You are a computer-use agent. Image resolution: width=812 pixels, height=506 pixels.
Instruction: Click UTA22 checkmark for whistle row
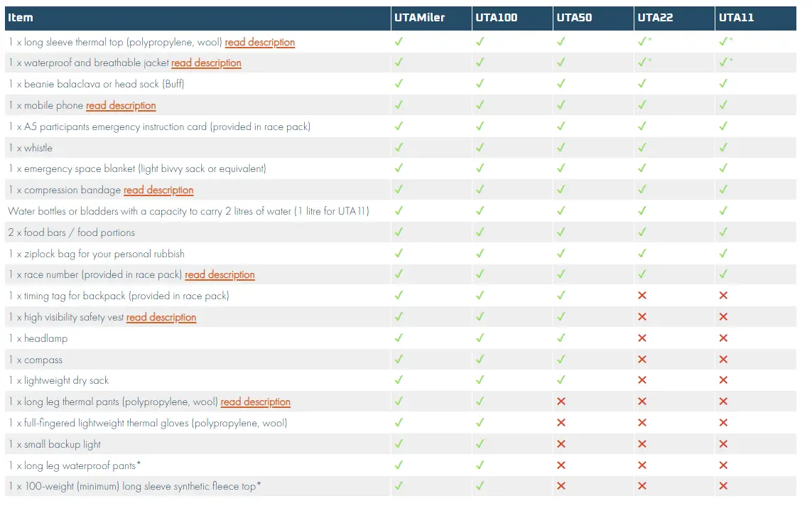pos(642,147)
